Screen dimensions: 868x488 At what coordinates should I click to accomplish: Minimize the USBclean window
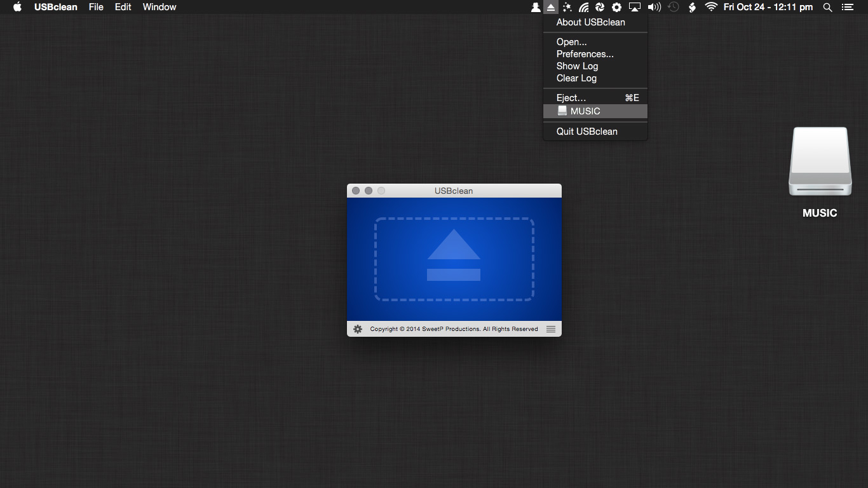coord(369,191)
